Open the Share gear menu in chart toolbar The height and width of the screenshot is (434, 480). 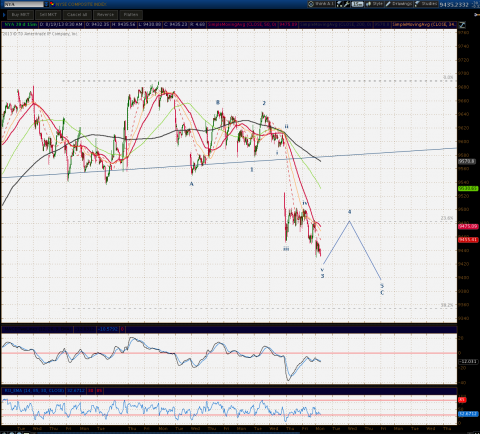point(321,4)
